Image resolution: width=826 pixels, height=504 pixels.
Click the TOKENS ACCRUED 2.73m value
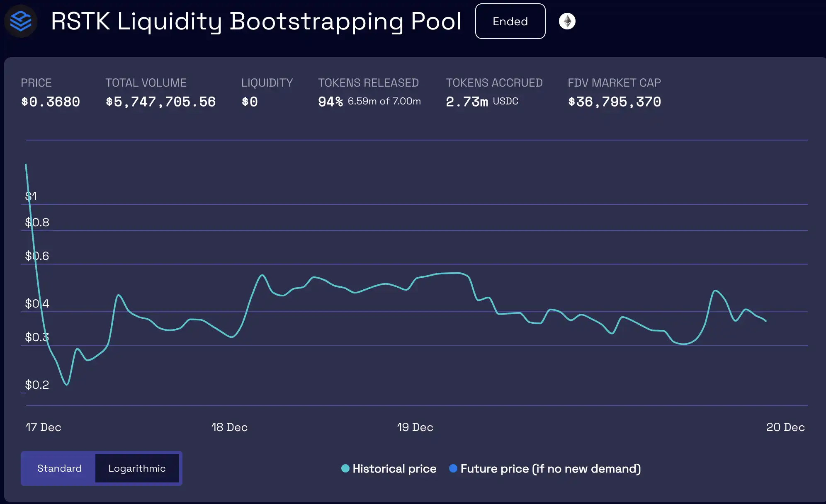click(x=467, y=102)
